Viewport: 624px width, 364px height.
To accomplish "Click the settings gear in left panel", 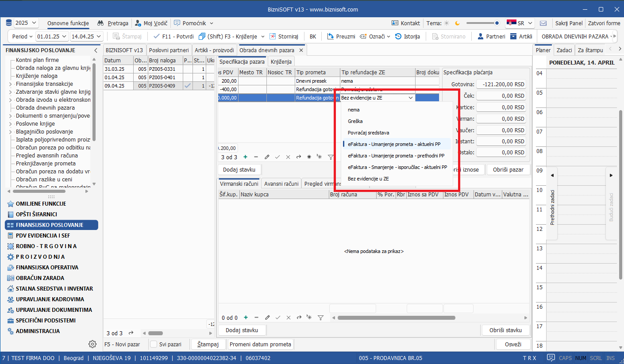I will [x=92, y=344].
